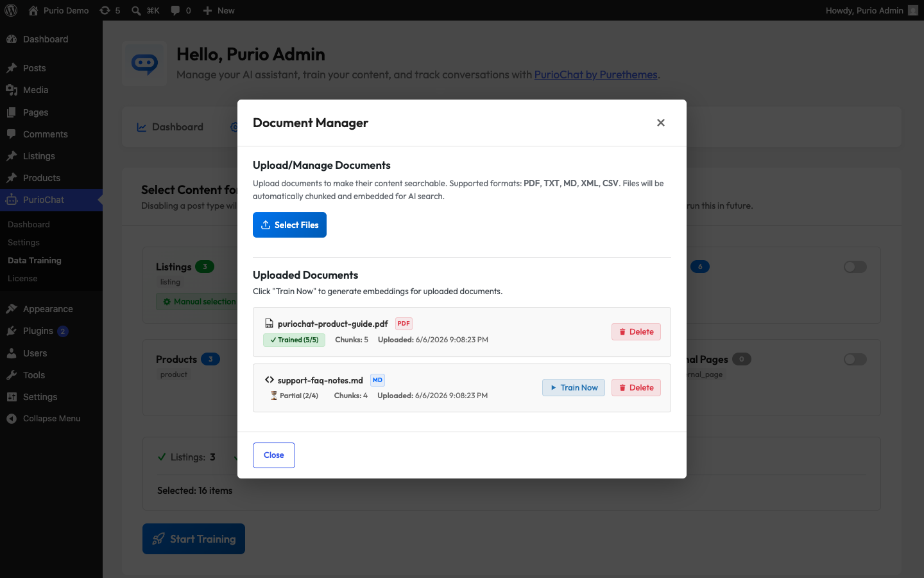924x578 pixels.
Task: Open PurioChat sidebar menu
Action: click(x=51, y=200)
